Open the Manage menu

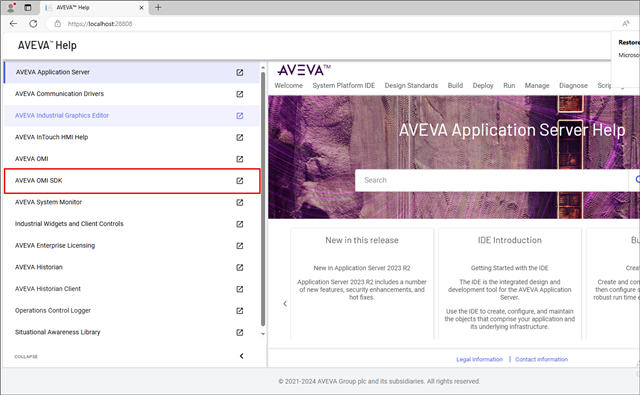point(537,85)
